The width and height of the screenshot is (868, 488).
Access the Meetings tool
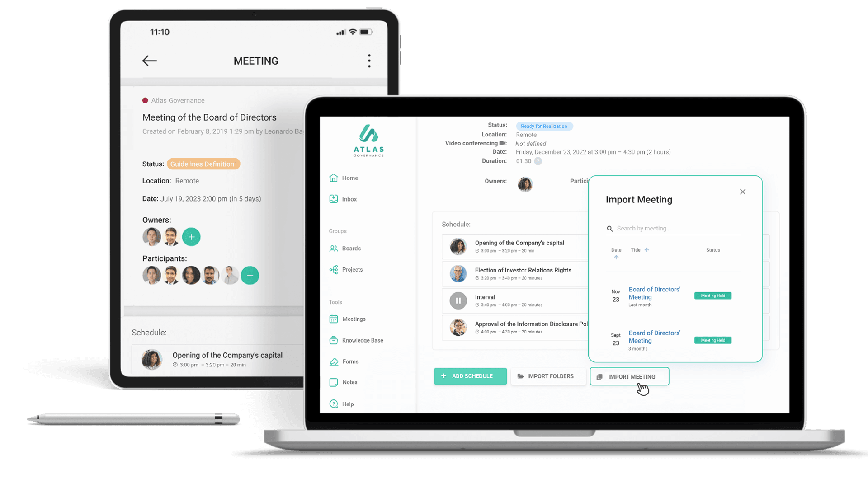354,319
